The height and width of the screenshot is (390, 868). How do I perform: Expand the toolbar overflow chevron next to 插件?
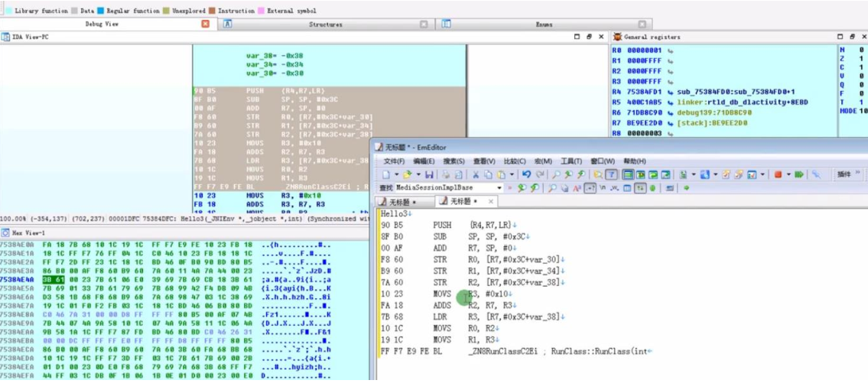point(858,173)
